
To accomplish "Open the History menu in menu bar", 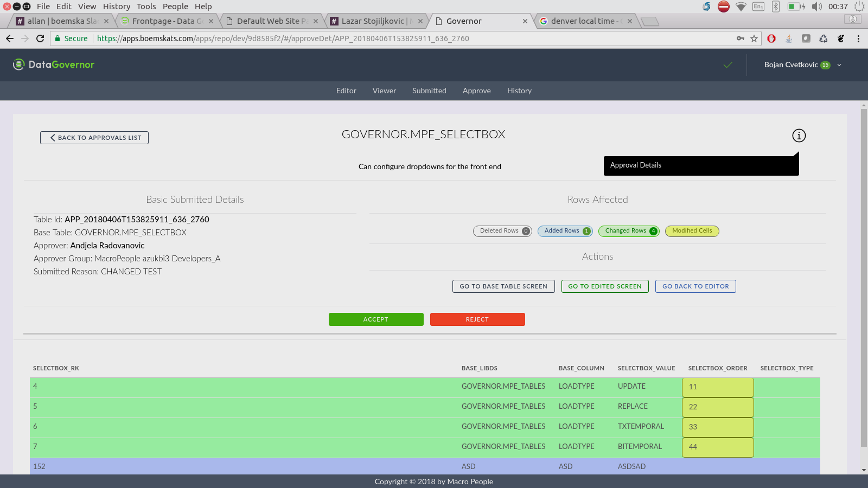I will coord(117,7).
